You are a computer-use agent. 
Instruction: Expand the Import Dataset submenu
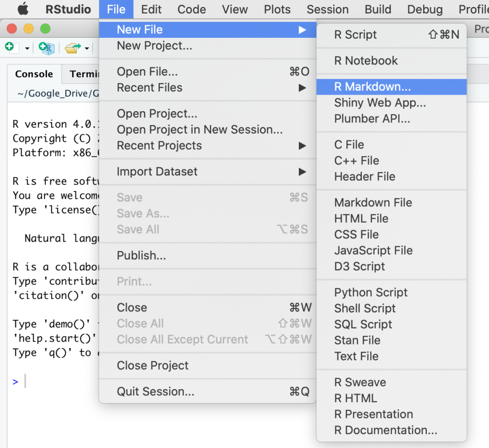coord(208,171)
